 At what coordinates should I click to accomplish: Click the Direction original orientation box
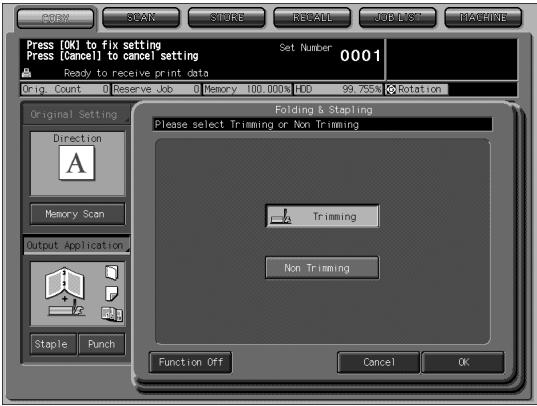77,163
